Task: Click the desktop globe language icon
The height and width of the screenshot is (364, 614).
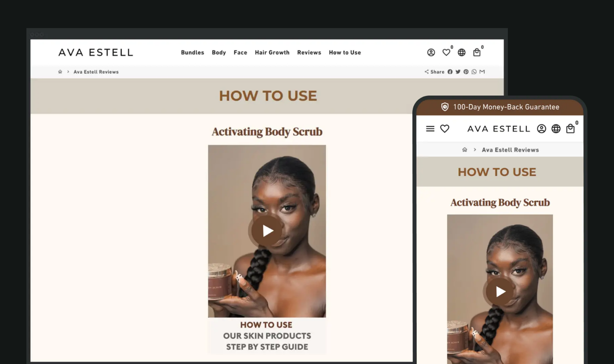Action: [461, 52]
